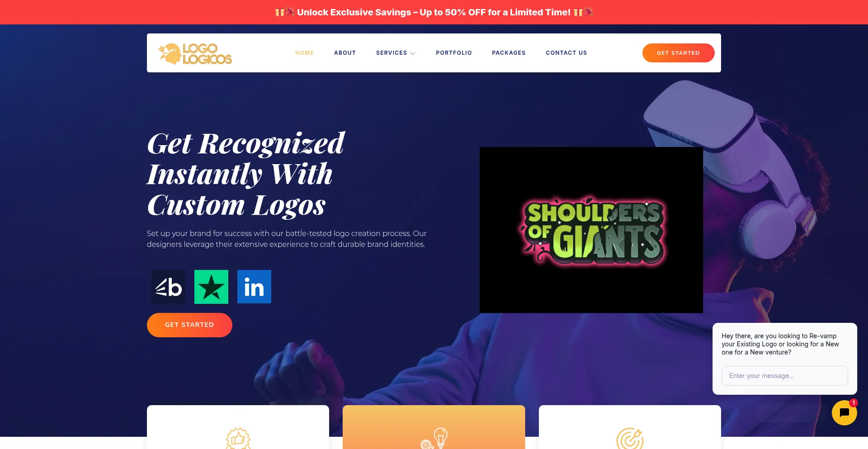The height and width of the screenshot is (449, 868).
Task: Click the thumbs-up badge icon card
Action: (238, 427)
